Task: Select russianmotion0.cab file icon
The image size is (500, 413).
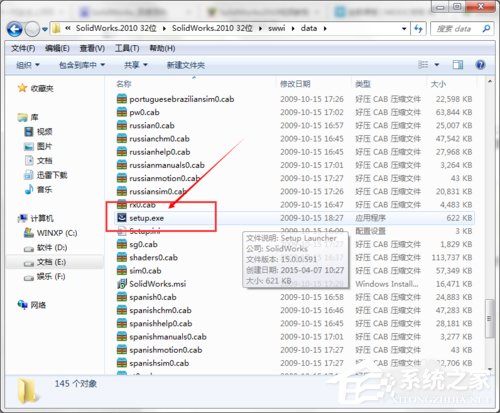Action: click(122, 178)
